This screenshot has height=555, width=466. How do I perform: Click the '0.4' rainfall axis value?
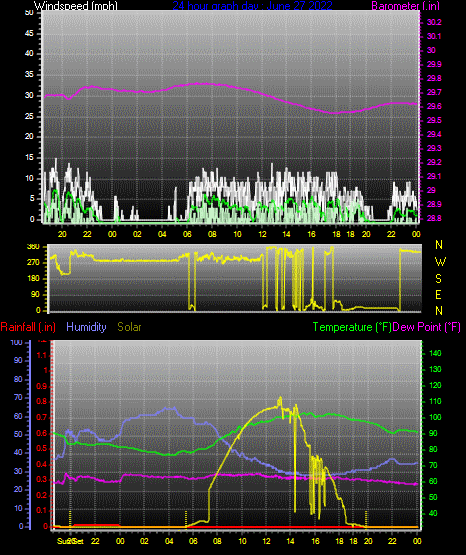click(x=41, y=464)
